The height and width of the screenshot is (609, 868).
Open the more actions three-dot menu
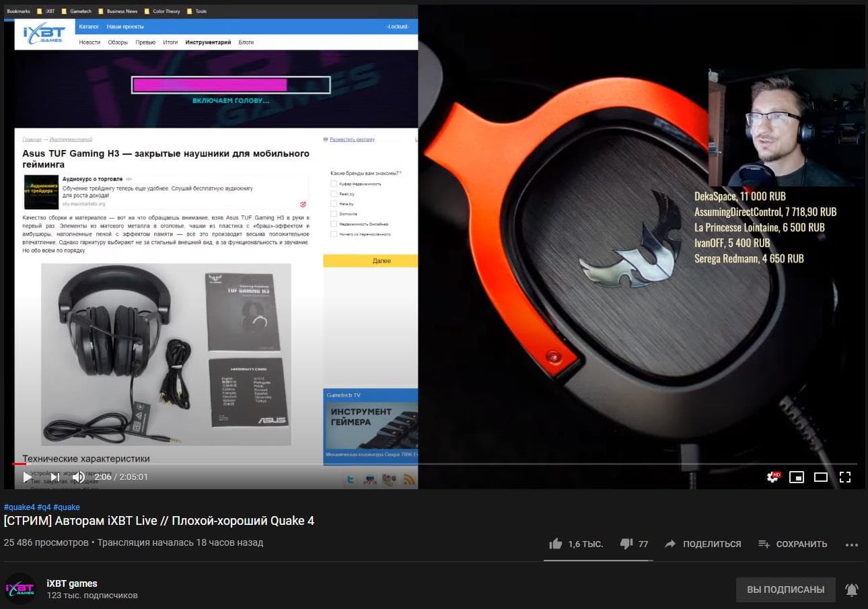point(852,544)
